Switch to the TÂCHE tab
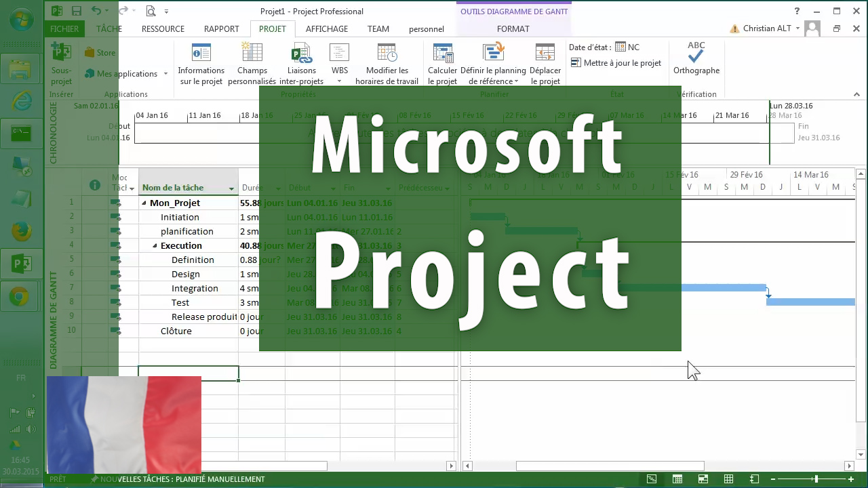The image size is (868, 488). (x=109, y=28)
